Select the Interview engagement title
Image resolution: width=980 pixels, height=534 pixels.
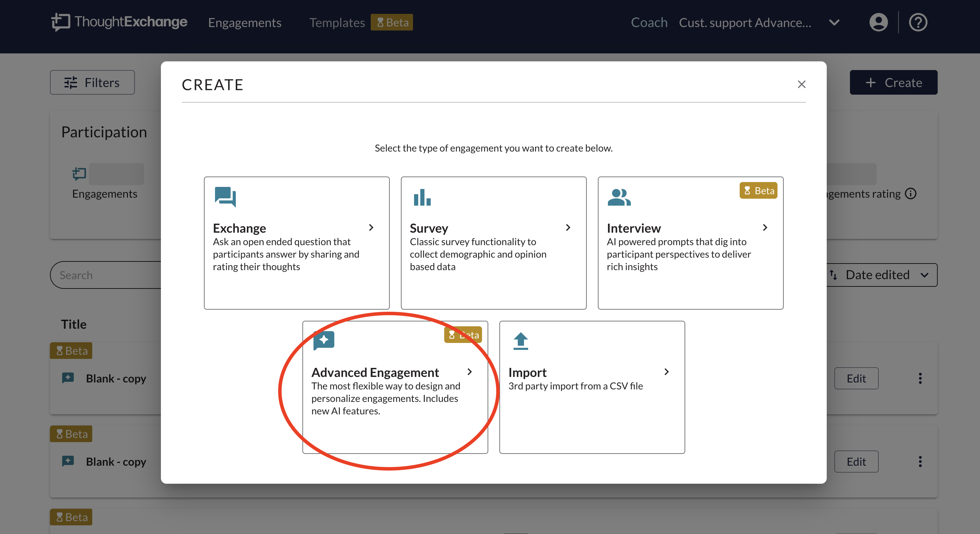coord(634,228)
